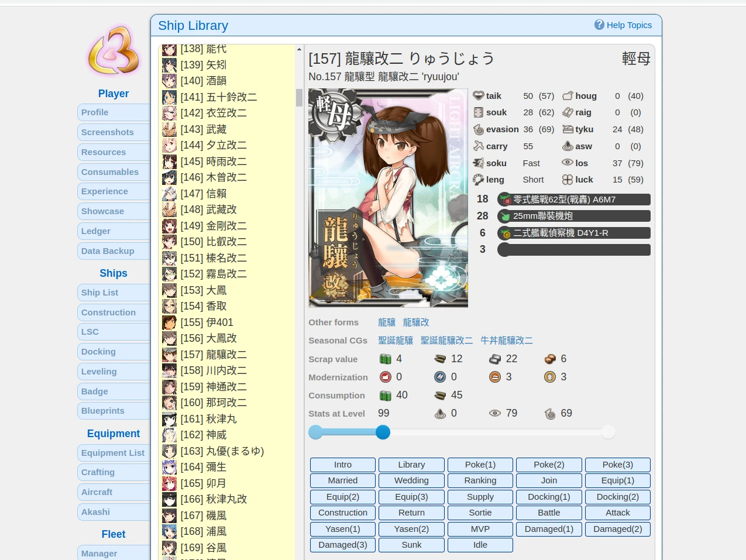This screenshot has height=560, width=746.
Task: Click the leng range stat icon
Action: [x=479, y=180]
